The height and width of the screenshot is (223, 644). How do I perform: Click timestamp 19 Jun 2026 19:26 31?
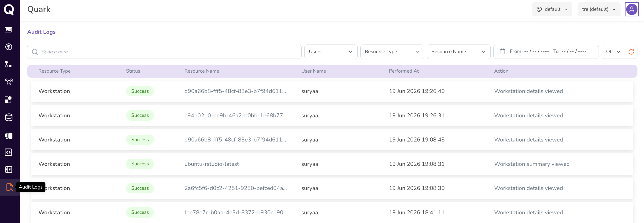pyautogui.click(x=417, y=115)
